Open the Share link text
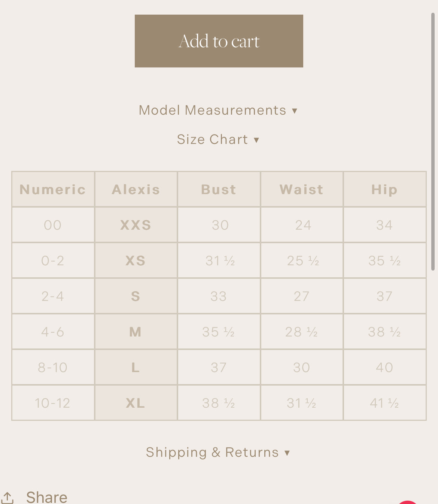The width and height of the screenshot is (438, 504). 47,497
